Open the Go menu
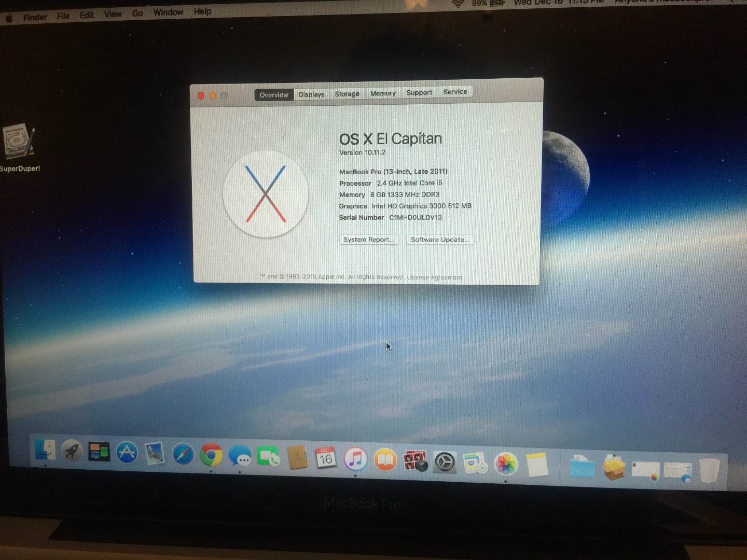This screenshot has height=560, width=747. click(x=137, y=13)
